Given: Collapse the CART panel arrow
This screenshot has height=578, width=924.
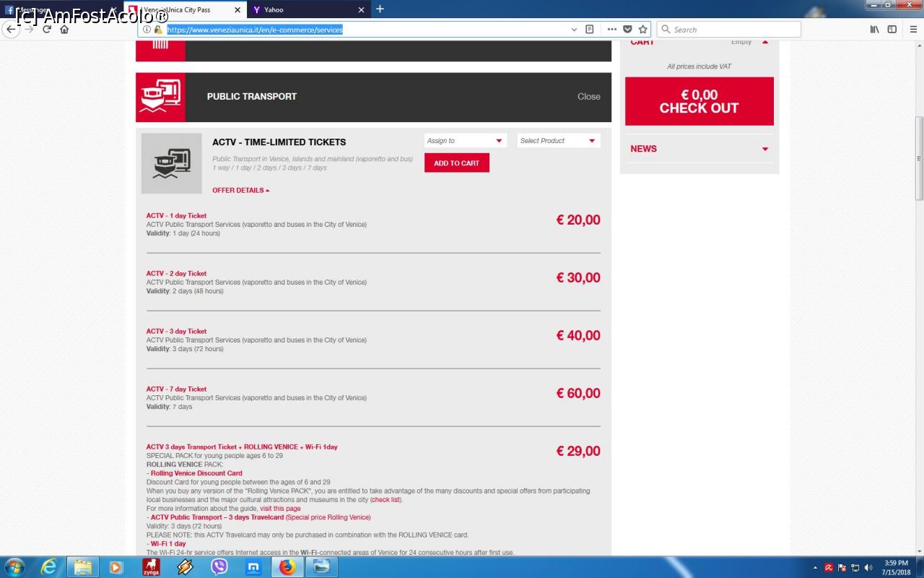Looking at the screenshot, I should pyautogui.click(x=765, y=43).
